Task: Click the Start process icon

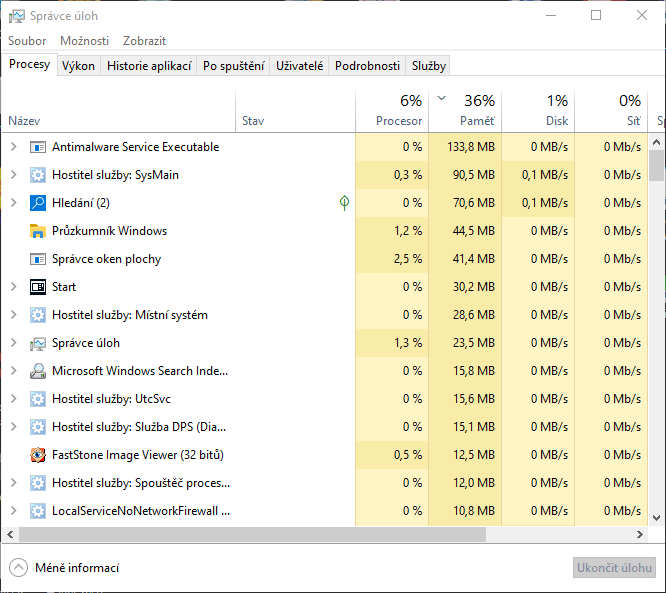Action: (x=38, y=287)
